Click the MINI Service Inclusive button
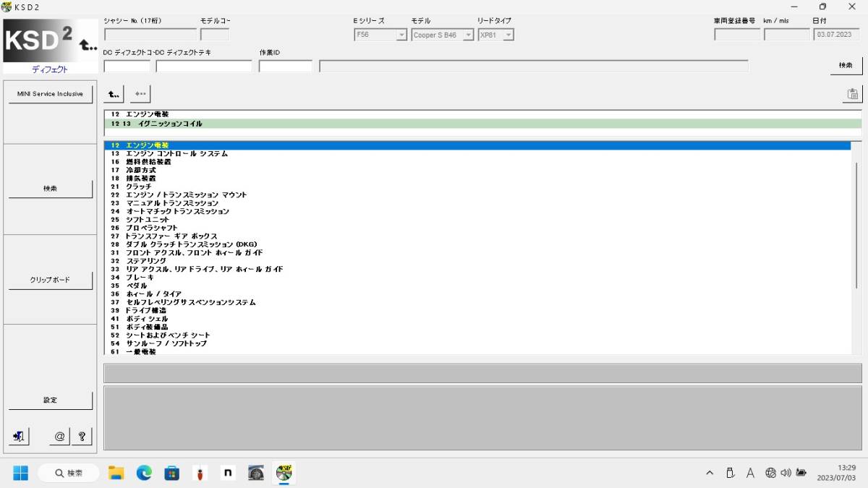The width and height of the screenshot is (868, 488). [51, 94]
